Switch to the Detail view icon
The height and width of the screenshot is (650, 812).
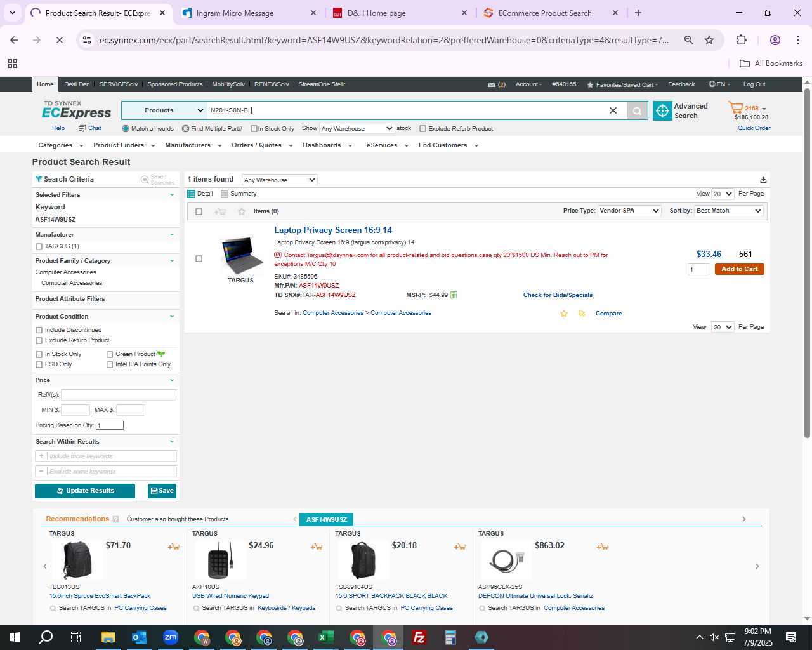pos(191,194)
